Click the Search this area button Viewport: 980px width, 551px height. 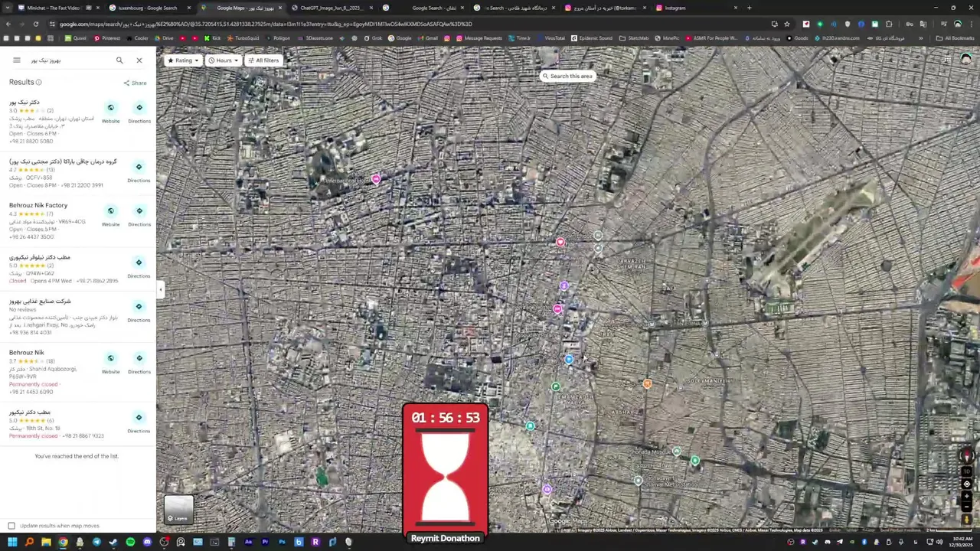pyautogui.click(x=567, y=76)
